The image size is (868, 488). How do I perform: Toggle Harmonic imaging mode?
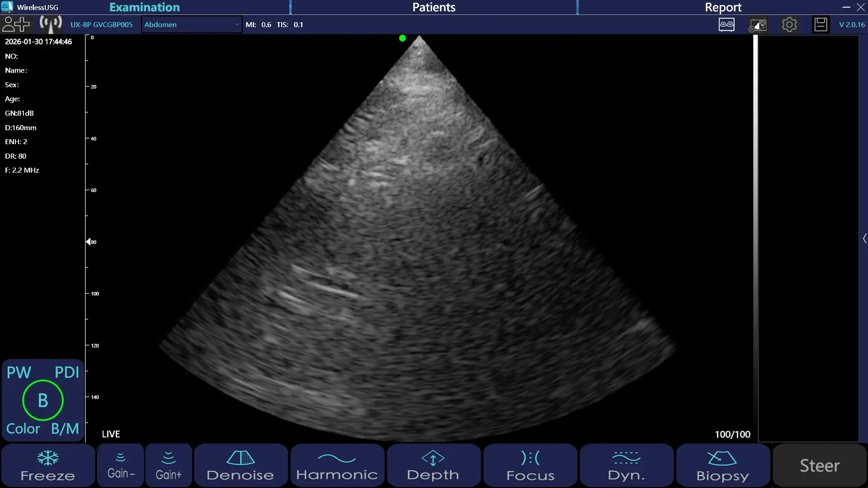(337, 465)
